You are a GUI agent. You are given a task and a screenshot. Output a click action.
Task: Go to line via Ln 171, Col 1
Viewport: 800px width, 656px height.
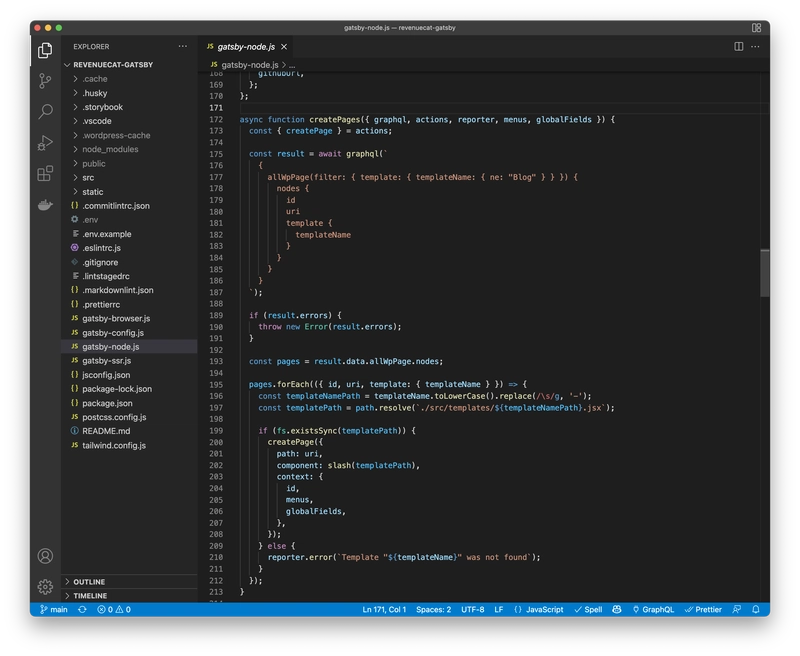tap(384, 610)
